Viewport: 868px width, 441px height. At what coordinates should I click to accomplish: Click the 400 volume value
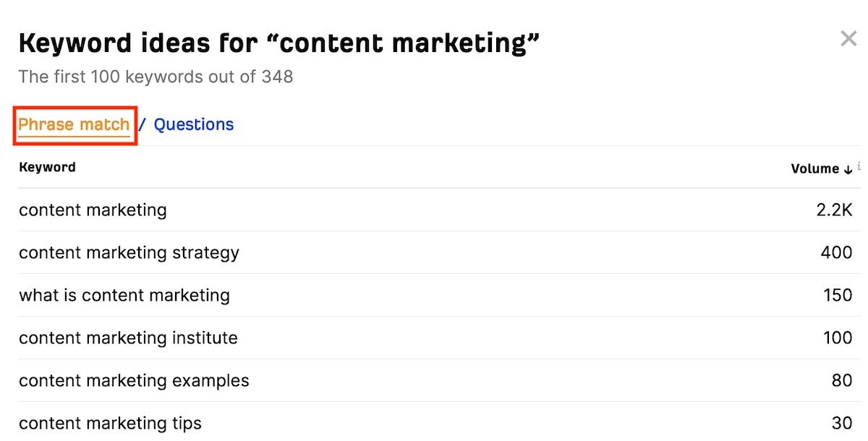[837, 253]
